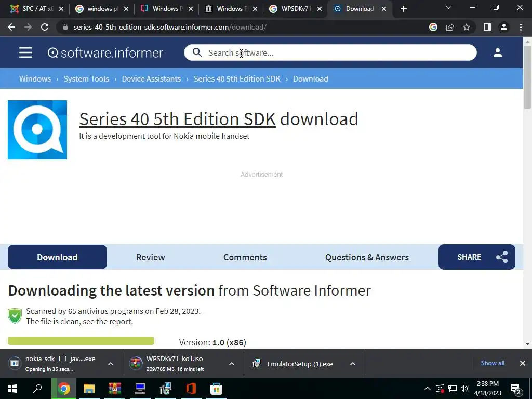Close the SPC / AT tab
532x399 pixels.
click(x=61, y=9)
